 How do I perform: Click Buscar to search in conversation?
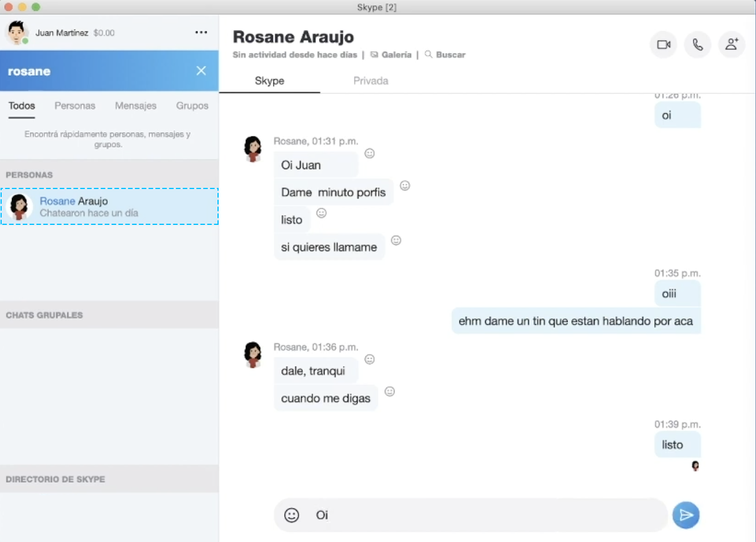[x=445, y=55]
